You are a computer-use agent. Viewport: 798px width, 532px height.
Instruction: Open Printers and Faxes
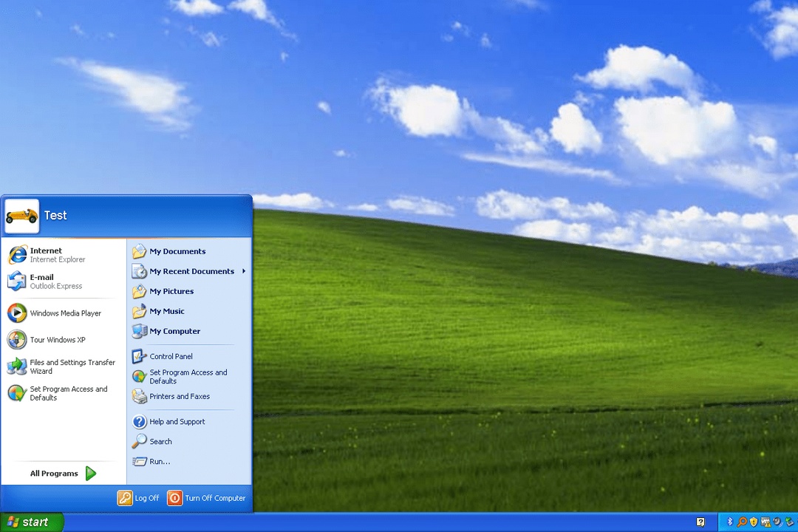point(179,397)
